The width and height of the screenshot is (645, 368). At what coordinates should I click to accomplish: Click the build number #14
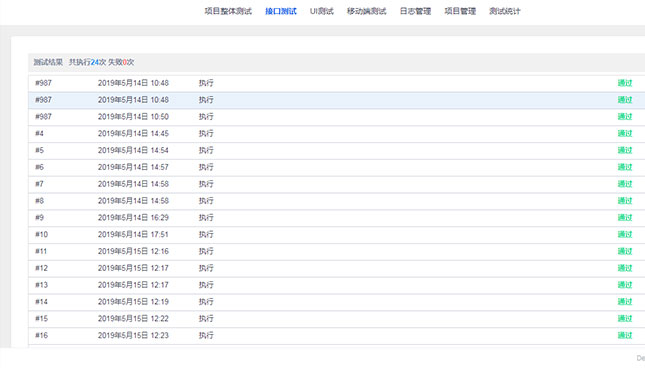(41, 302)
